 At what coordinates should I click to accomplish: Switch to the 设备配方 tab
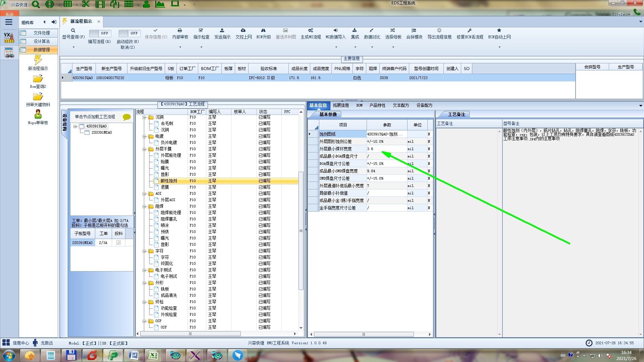pyautogui.click(x=424, y=105)
